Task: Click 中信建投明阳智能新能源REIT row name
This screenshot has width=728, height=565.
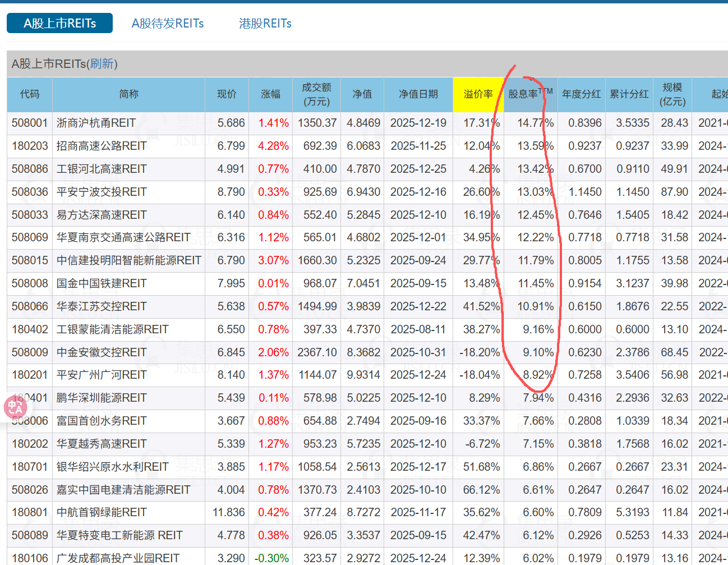Action: (x=128, y=260)
